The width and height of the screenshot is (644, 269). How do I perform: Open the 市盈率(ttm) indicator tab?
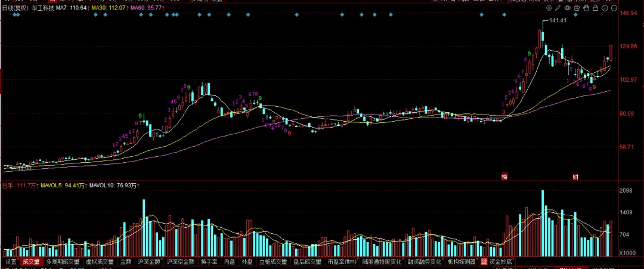click(x=342, y=262)
